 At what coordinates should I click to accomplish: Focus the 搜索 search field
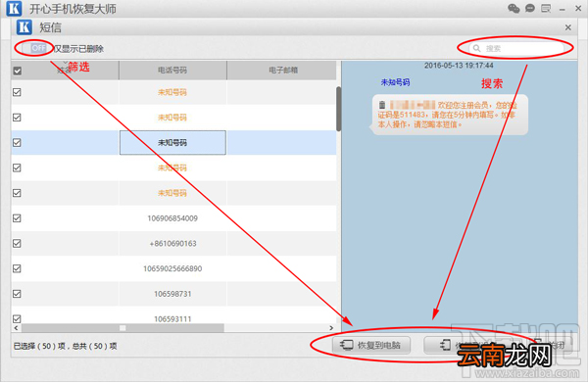coord(516,48)
